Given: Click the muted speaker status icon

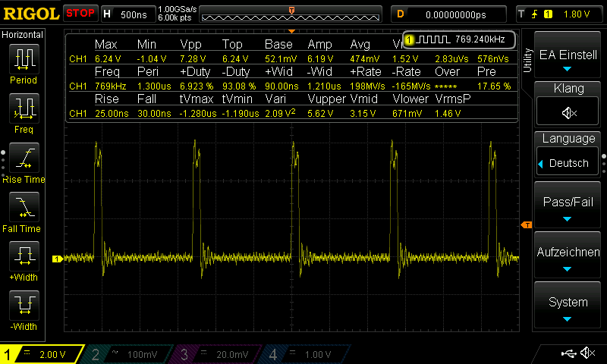Looking at the screenshot, I should 588,353.
